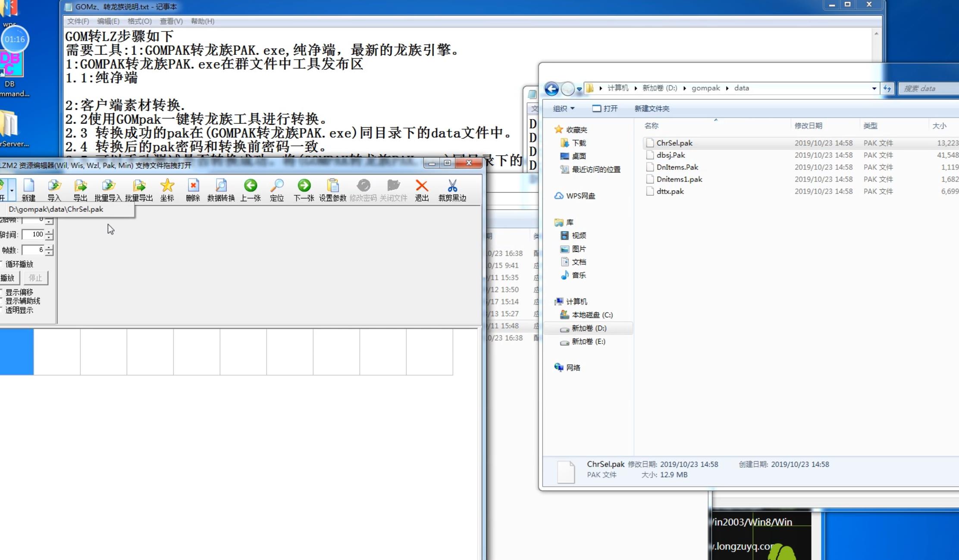Click the 批量导入 batch import icon
Viewport: 959px width, 560px height.
(x=108, y=190)
